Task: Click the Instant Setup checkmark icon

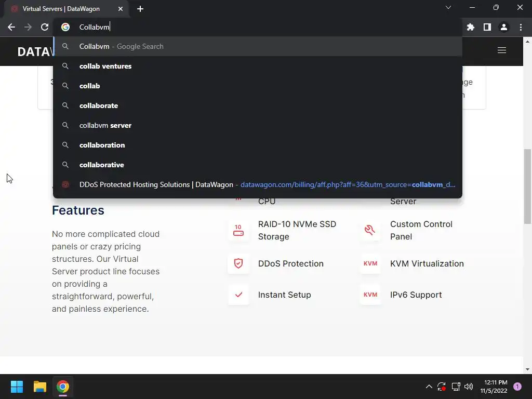Action: click(238, 295)
